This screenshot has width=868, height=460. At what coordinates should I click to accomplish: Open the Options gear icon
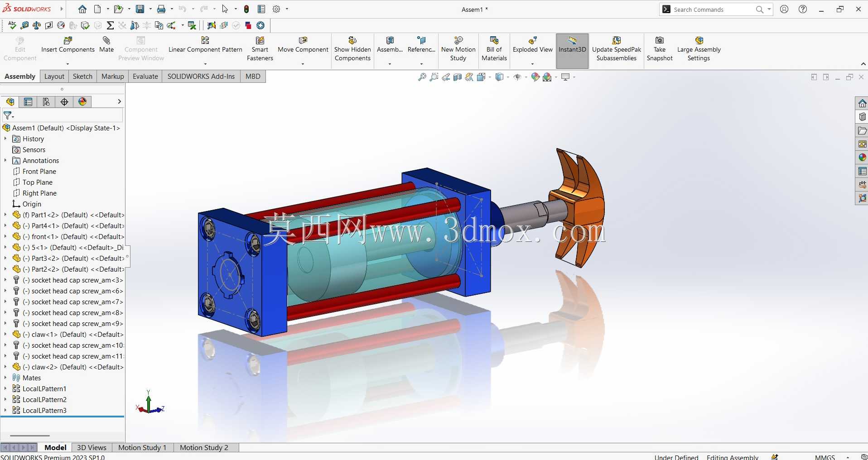pos(276,9)
